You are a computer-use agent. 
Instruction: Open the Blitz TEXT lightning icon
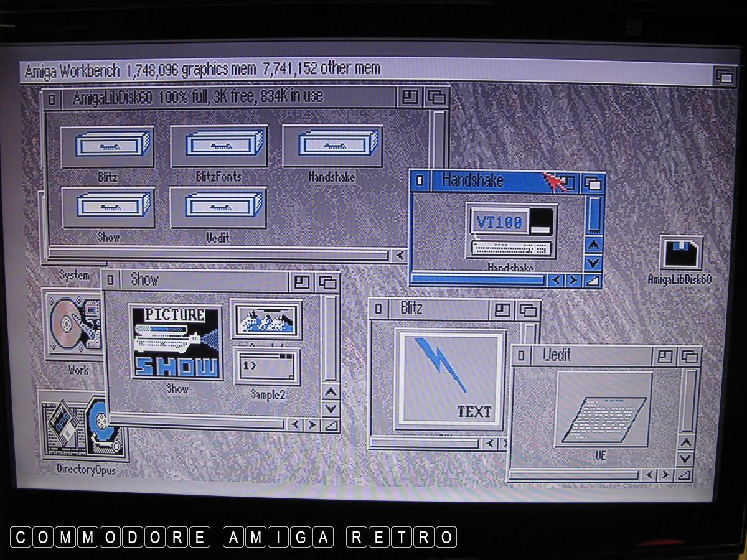(449, 379)
